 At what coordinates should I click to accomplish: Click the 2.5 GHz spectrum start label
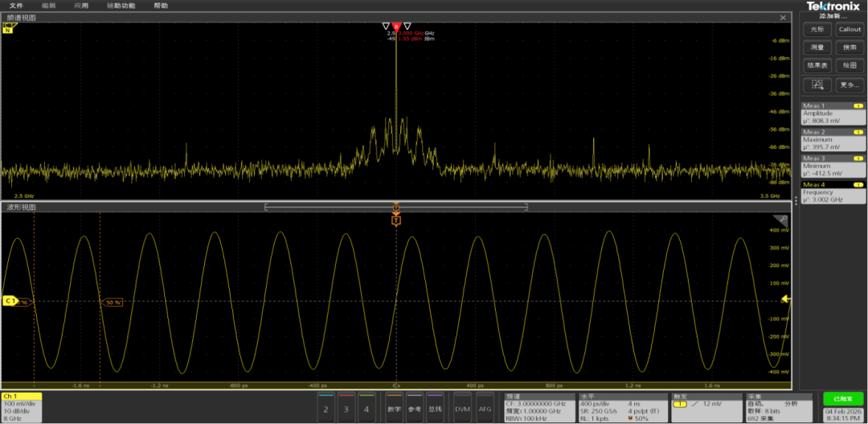pyautogui.click(x=24, y=196)
